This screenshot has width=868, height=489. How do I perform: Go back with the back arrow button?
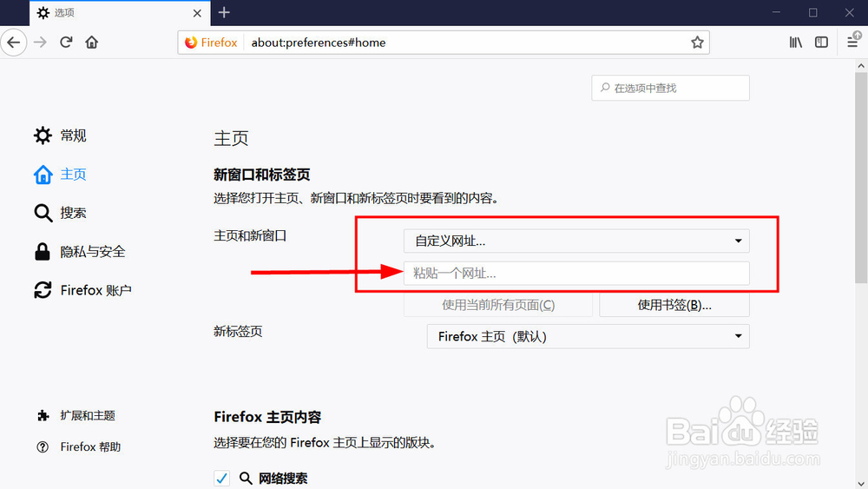pyautogui.click(x=14, y=43)
